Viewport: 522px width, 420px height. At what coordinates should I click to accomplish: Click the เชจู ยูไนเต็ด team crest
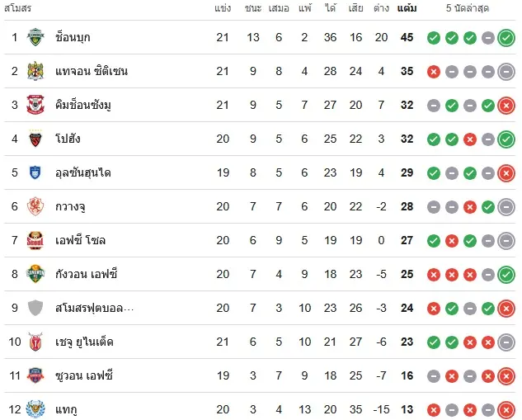[35, 342]
